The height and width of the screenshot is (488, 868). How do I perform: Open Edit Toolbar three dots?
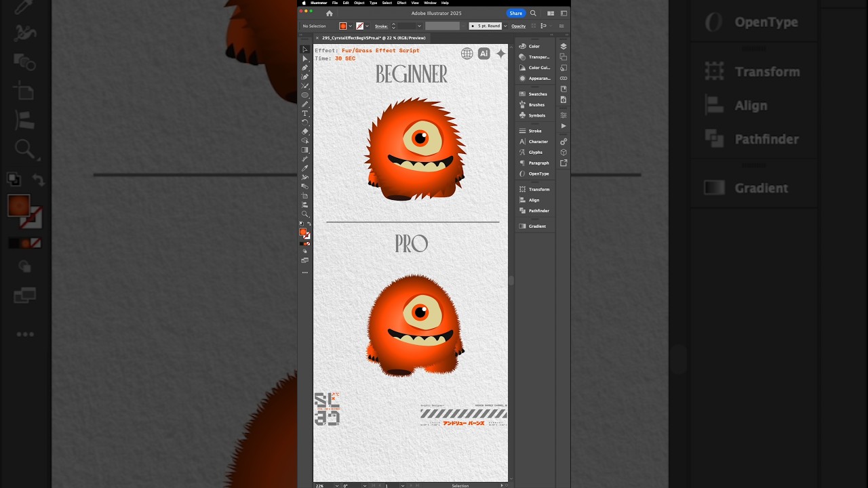coord(305,272)
